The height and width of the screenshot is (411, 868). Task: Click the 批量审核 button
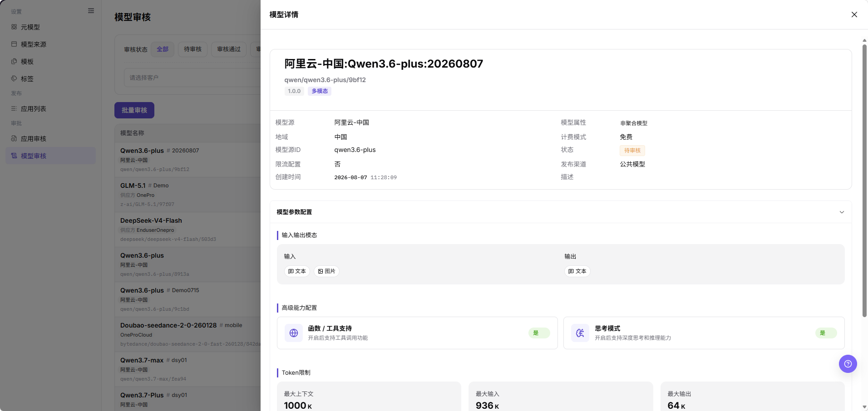(x=134, y=110)
